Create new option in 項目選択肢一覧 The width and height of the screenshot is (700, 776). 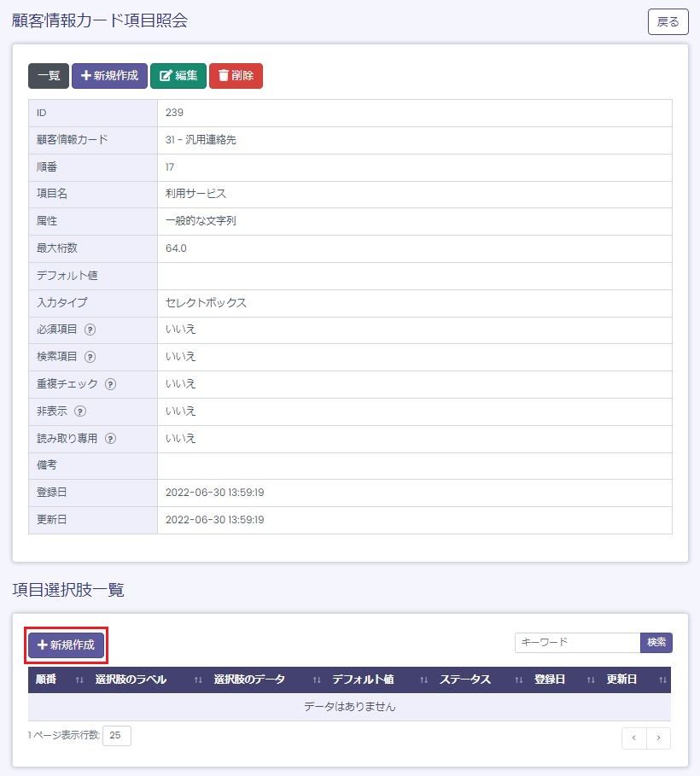point(67,645)
